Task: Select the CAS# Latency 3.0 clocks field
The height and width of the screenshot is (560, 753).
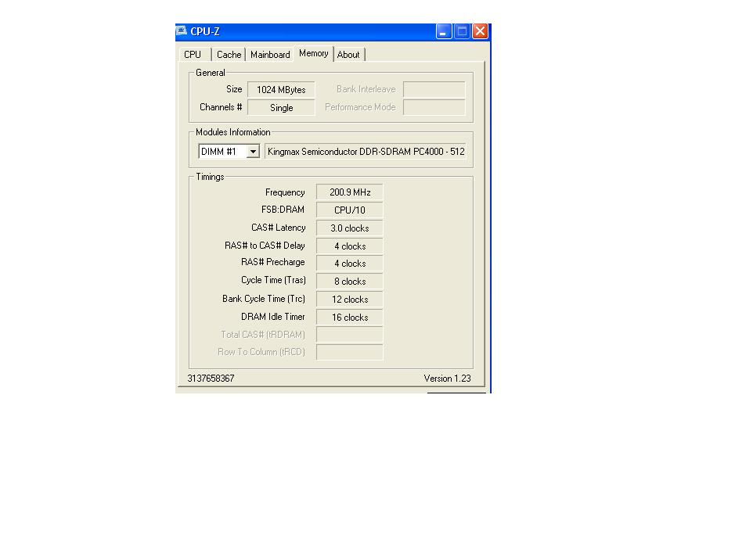Action: pyautogui.click(x=349, y=228)
